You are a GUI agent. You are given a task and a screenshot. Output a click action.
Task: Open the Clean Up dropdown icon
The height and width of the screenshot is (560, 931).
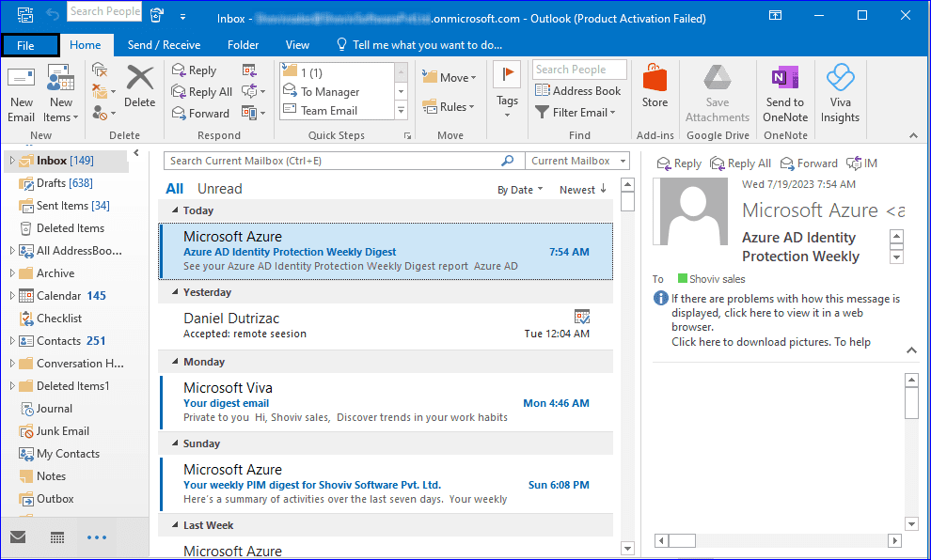[x=103, y=91]
